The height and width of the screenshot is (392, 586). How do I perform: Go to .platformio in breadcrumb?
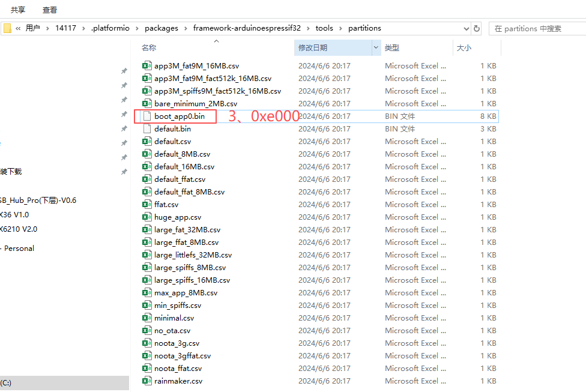click(110, 28)
